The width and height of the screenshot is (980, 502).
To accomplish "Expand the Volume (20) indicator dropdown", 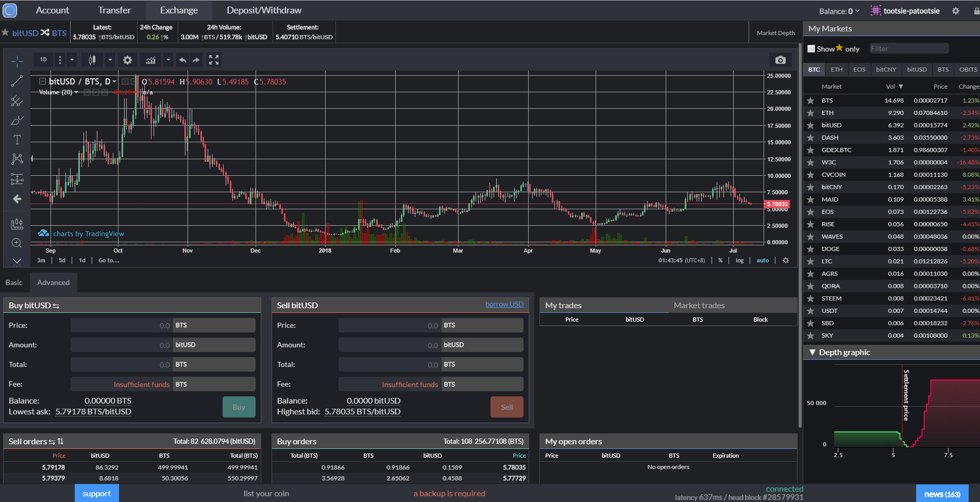I will [76, 92].
